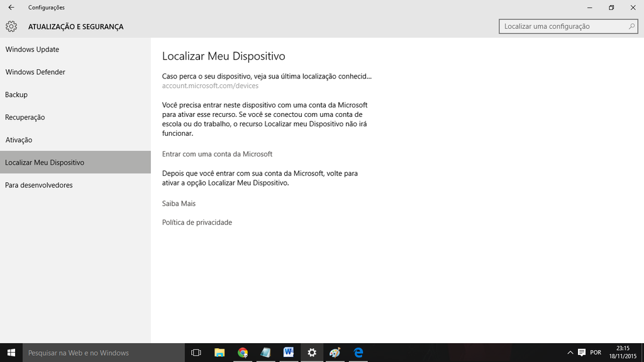644x362 pixels.
Task: Open the Saiba Mais link
Action: (179, 204)
